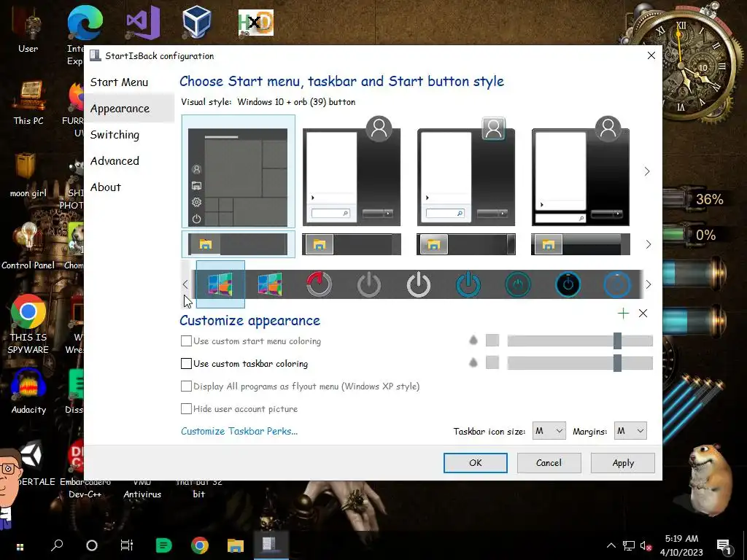Choose the black circle blue power button

568,284
